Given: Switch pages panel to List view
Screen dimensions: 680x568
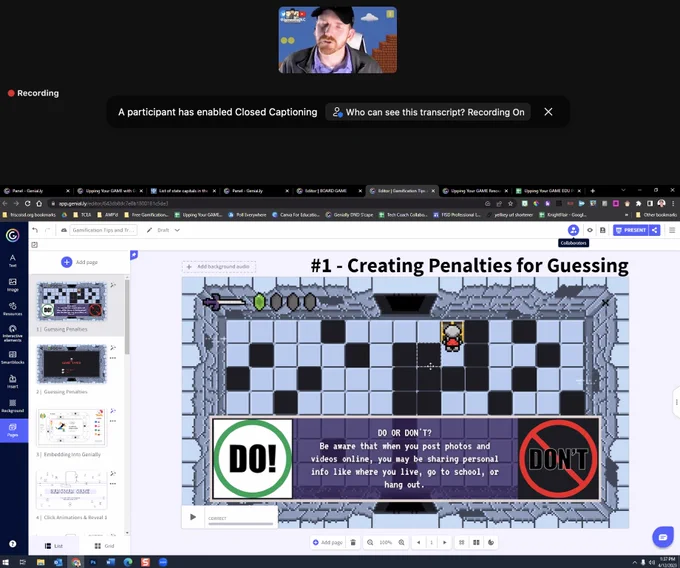Looking at the screenshot, I should click(x=54, y=546).
